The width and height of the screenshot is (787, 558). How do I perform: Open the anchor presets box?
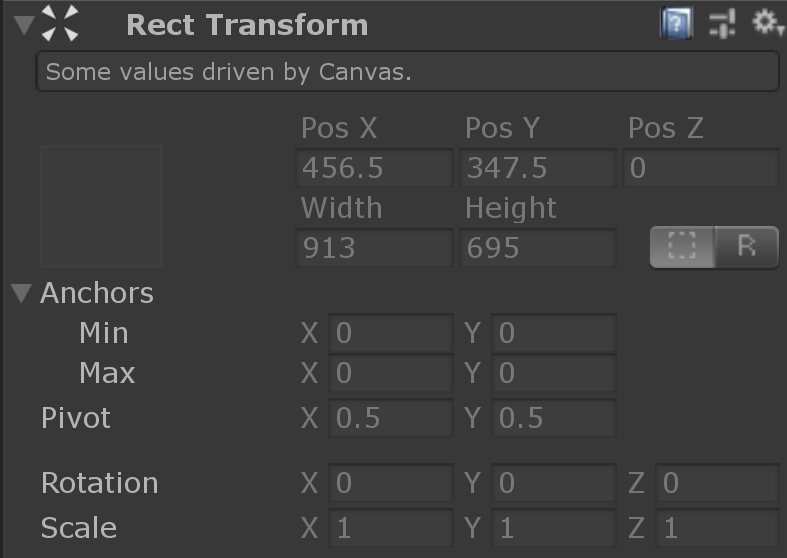point(101,207)
